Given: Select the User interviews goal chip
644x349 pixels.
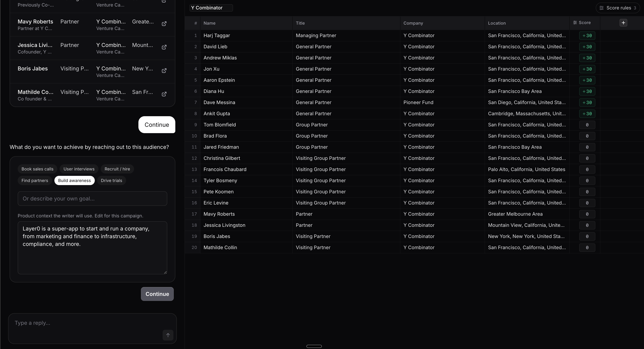Looking at the screenshot, I should click(79, 169).
